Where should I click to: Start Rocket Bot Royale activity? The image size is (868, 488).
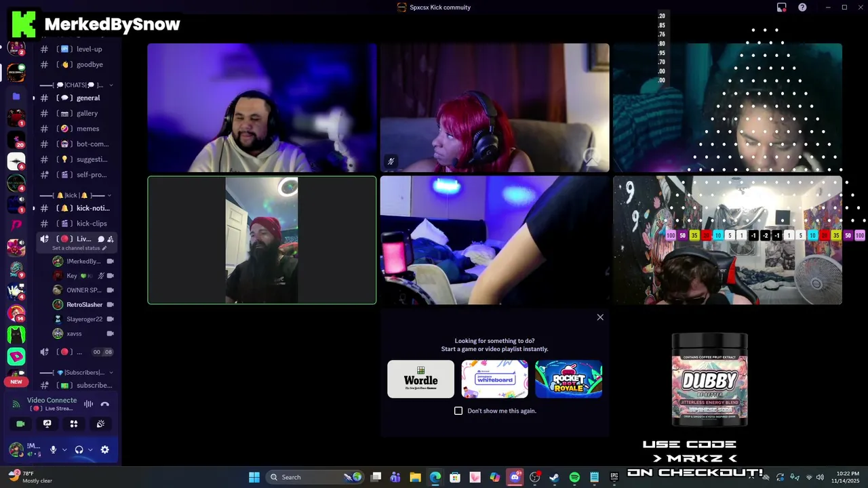[x=568, y=379]
